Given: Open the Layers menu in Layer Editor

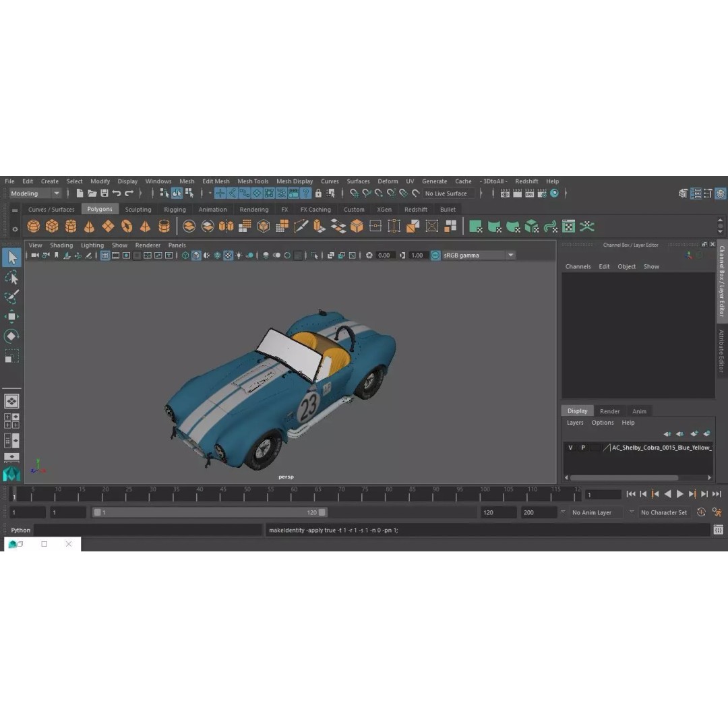Looking at the screenshot, I should 575,423.
